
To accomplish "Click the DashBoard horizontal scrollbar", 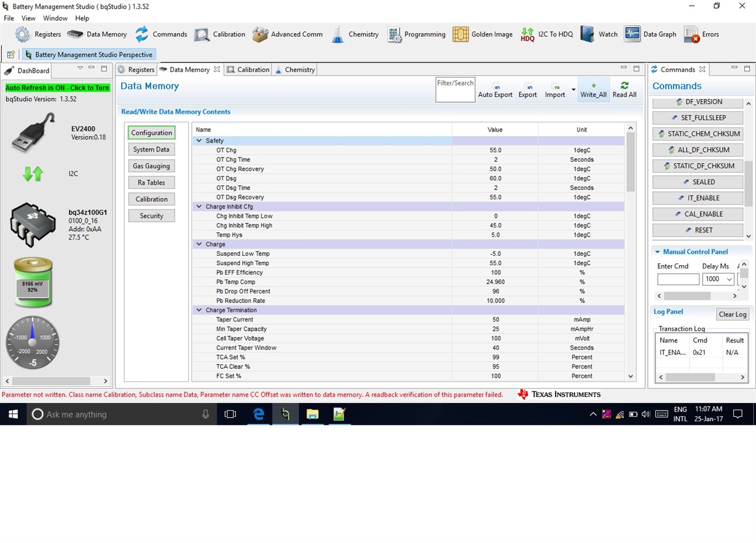I will [x=57, y=381].
